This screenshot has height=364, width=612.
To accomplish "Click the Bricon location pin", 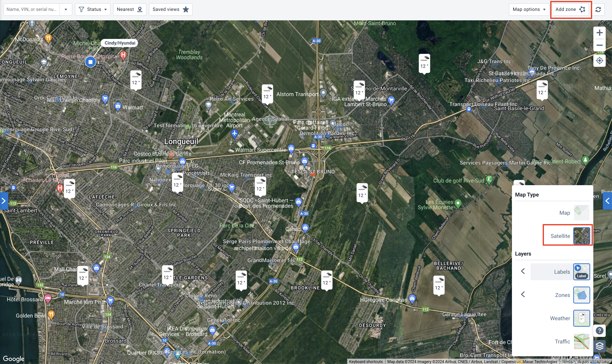I will coord(333,124).
